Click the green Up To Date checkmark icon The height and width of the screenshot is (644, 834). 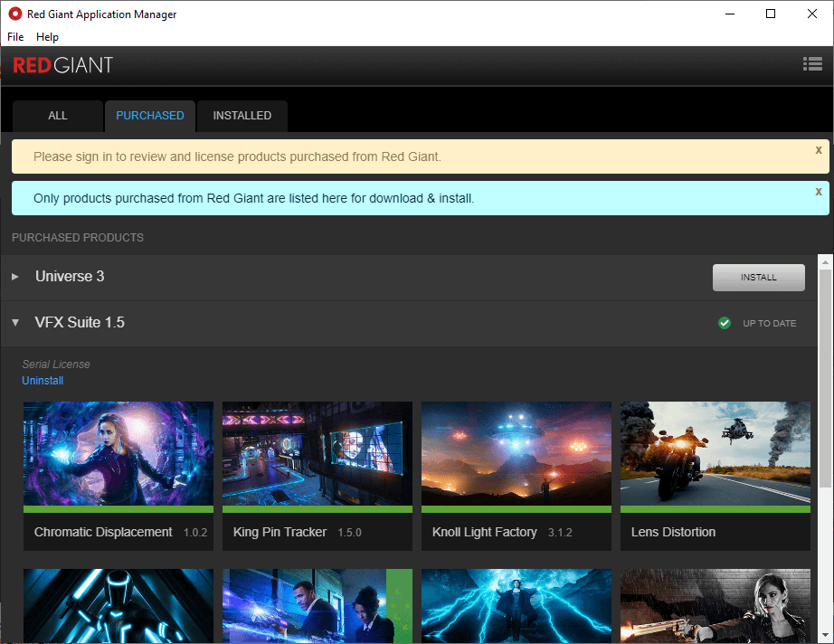click(x=724, y=323)
